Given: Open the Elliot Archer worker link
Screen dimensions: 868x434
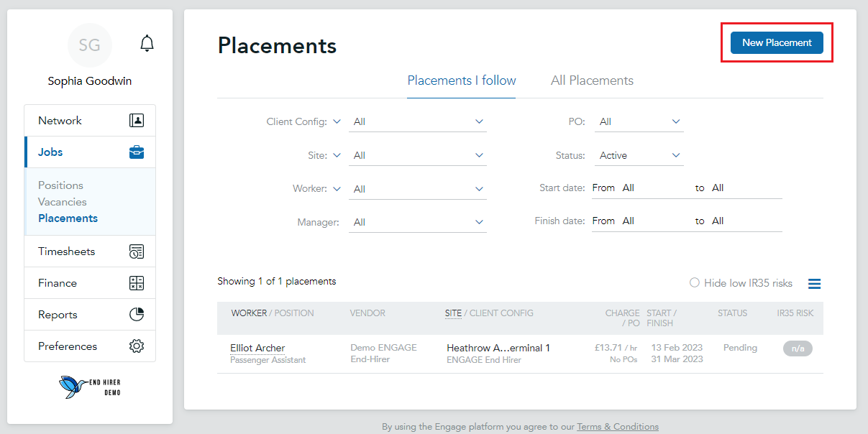Looking at the screenshot, I should tap(257, 348).
